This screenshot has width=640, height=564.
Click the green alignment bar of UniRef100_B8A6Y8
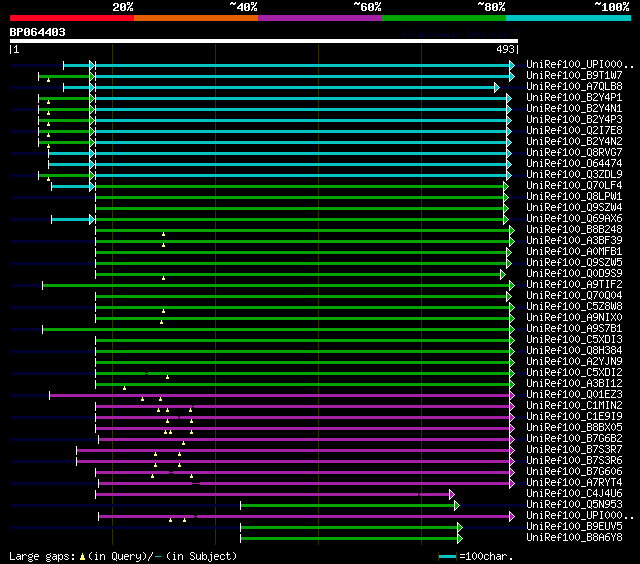[x=351, y=539]
